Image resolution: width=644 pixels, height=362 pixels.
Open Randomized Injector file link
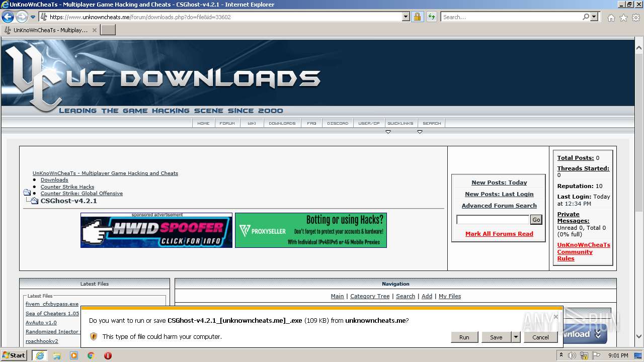pos(52,332)
